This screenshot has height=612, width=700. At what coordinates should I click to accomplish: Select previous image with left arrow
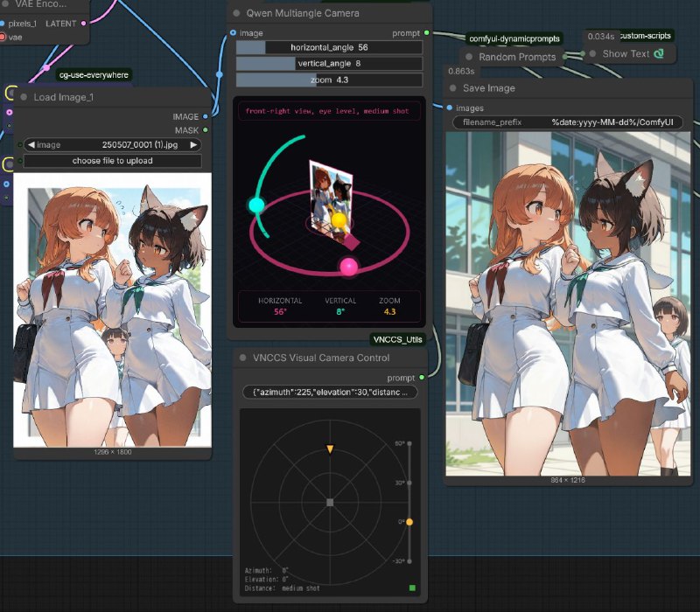[x=31, y=145]
